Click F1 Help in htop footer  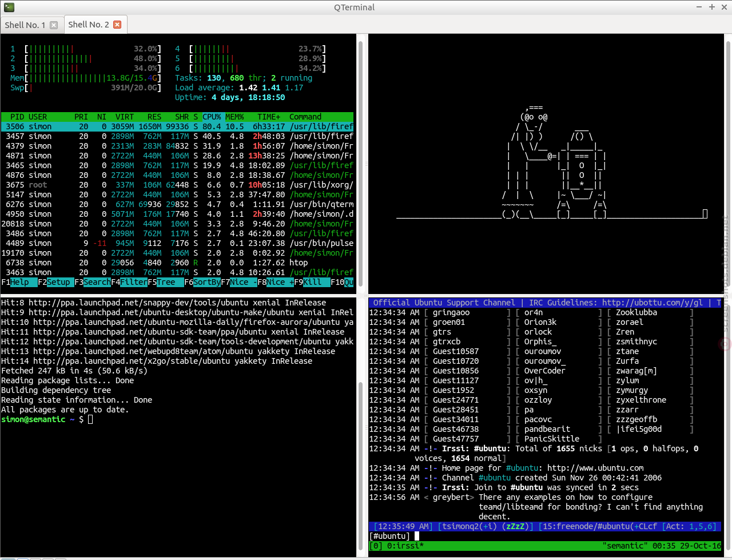pos(19,282)
